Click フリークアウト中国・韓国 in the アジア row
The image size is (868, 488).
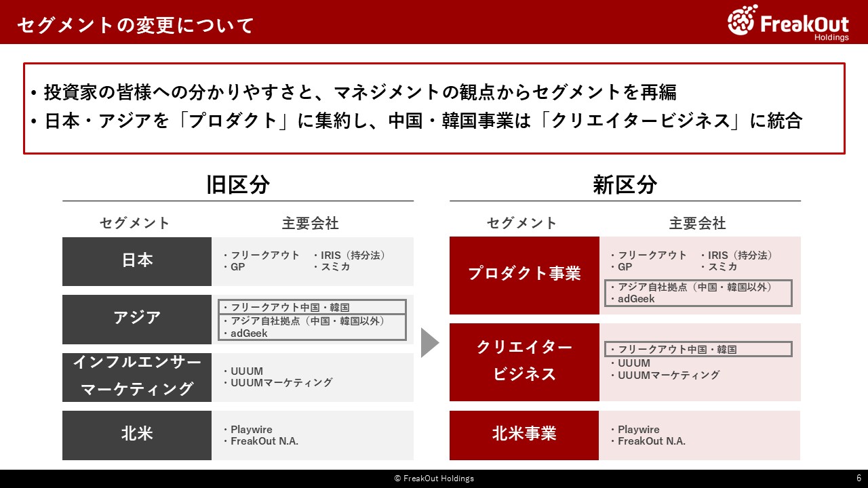290,308
